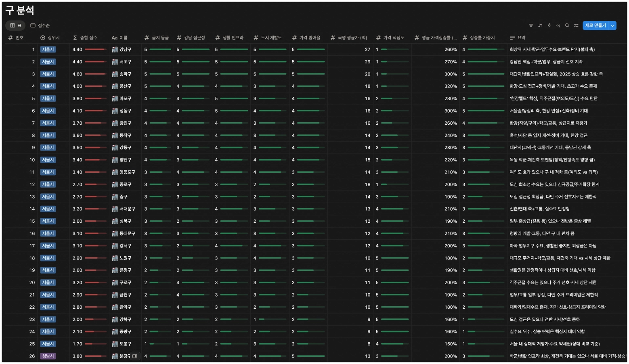Click the building icon beside 성동구

click(x=115, y=111)
